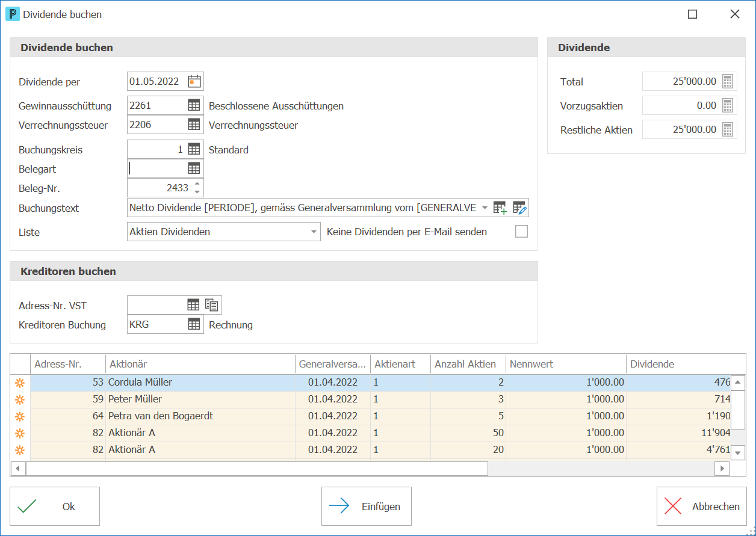Click the table's scroll right arrow
Screen dimensions: 756x536
click(722, 469)
